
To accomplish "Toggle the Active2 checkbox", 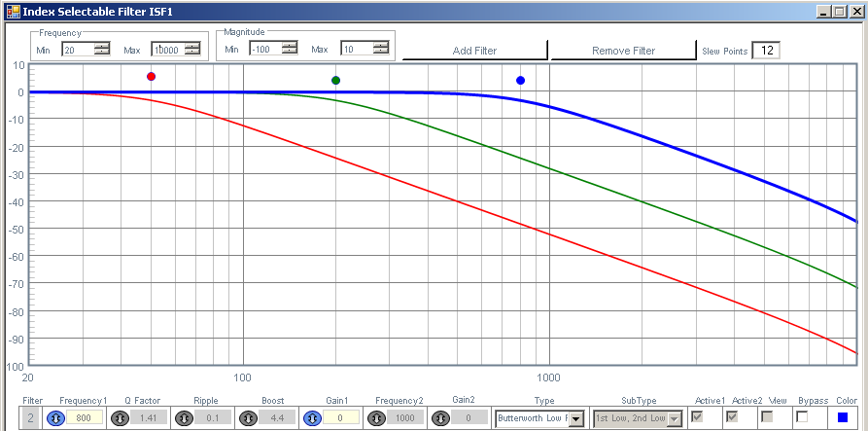I will coord(732,416).
